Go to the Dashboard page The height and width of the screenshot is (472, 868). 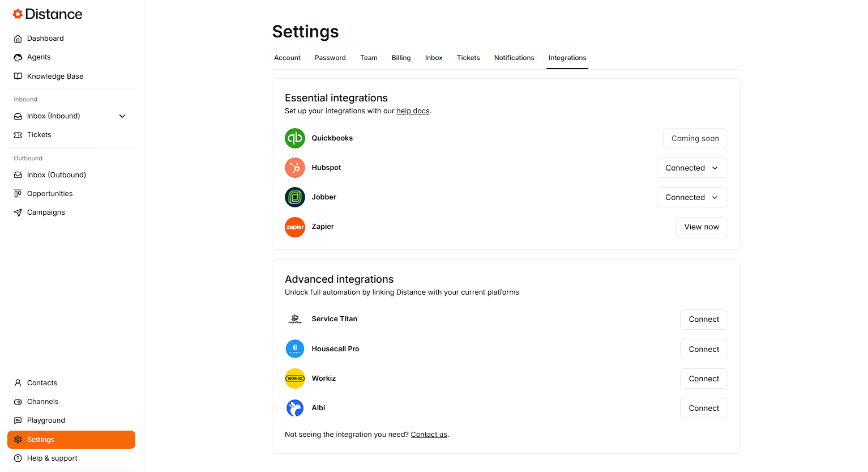[45, 39]
